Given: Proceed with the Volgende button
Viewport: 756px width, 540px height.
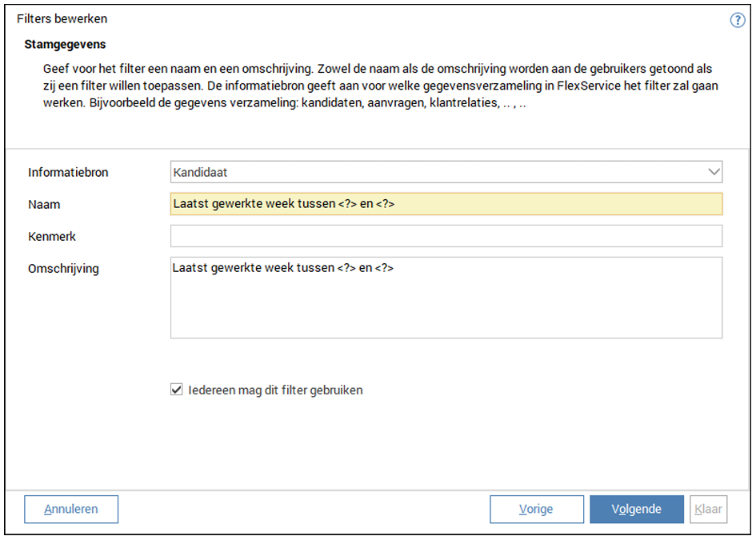Looking at the screenshot, I should pos(637,510).
